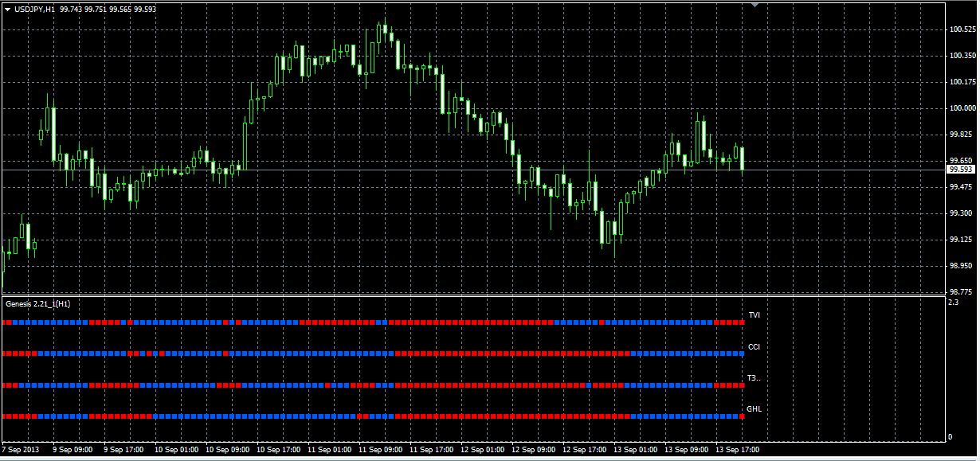Click the 13 Sep 01:00 time label
This screenshot has height=461, width=980.
(x=635, y=450)
